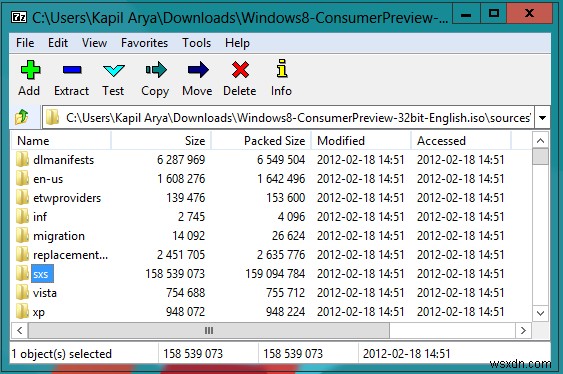The width and height of the screenshot is (563, 374).
Task: Click size value 6 287 969
Action: click(x=181, y=160)
